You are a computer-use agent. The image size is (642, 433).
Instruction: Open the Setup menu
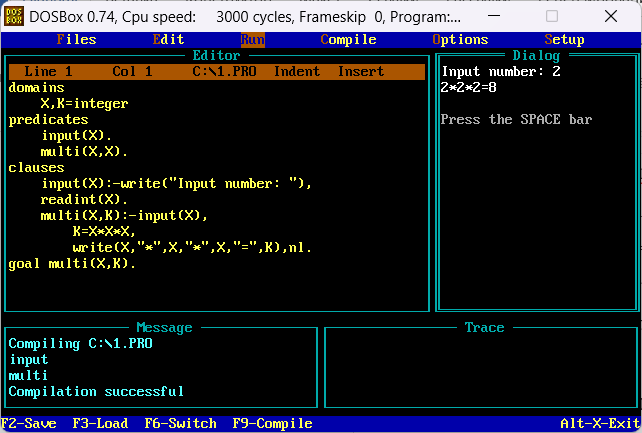pyautogui.click(x=565, y=40)
